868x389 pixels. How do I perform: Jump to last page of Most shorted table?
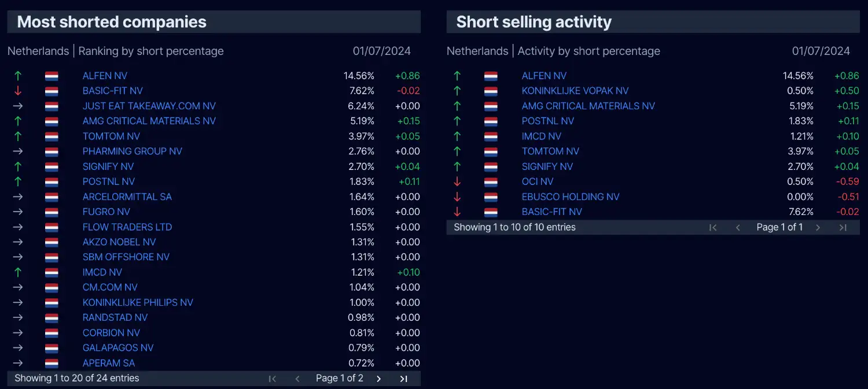[404, 379]
